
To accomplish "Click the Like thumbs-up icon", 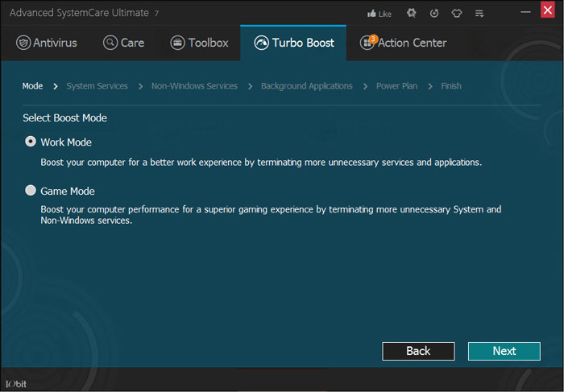I will 371,14.
